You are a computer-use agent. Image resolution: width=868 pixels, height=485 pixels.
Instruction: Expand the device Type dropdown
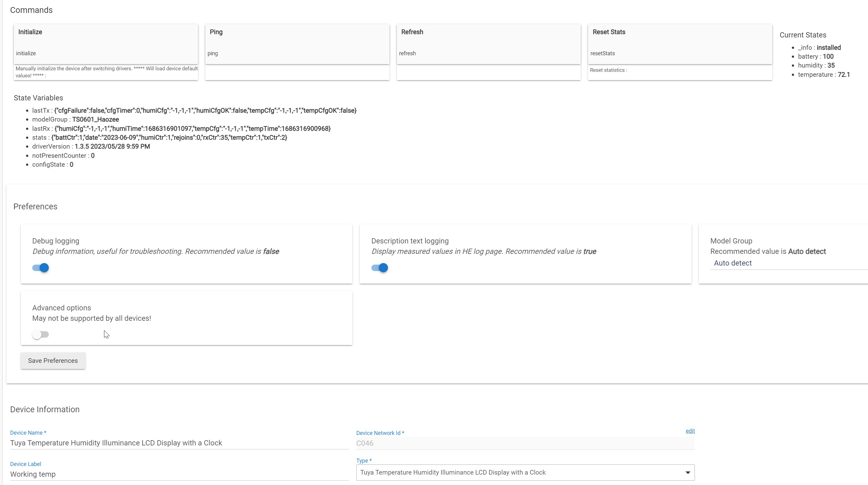pyautogui.click(x=525, y=472)
